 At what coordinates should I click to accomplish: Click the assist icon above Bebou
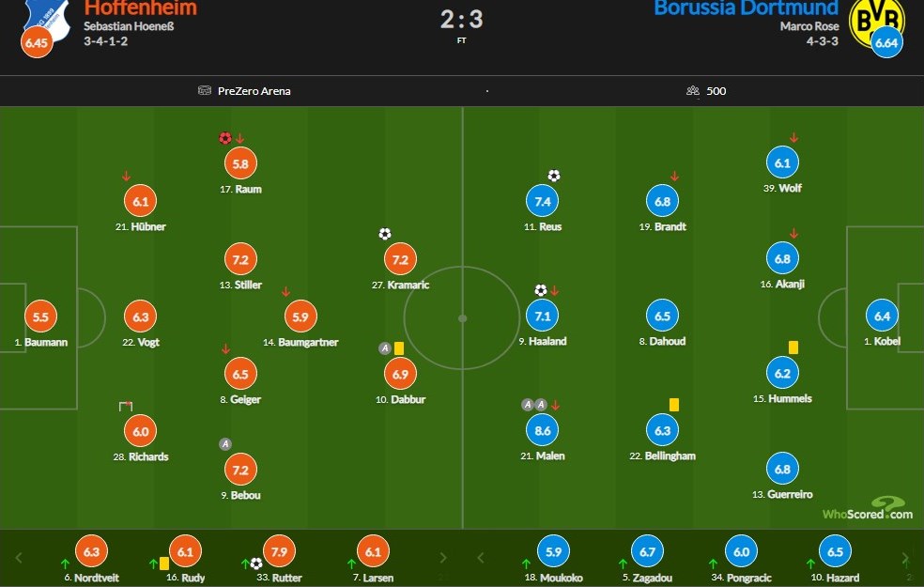click(225, 444)
